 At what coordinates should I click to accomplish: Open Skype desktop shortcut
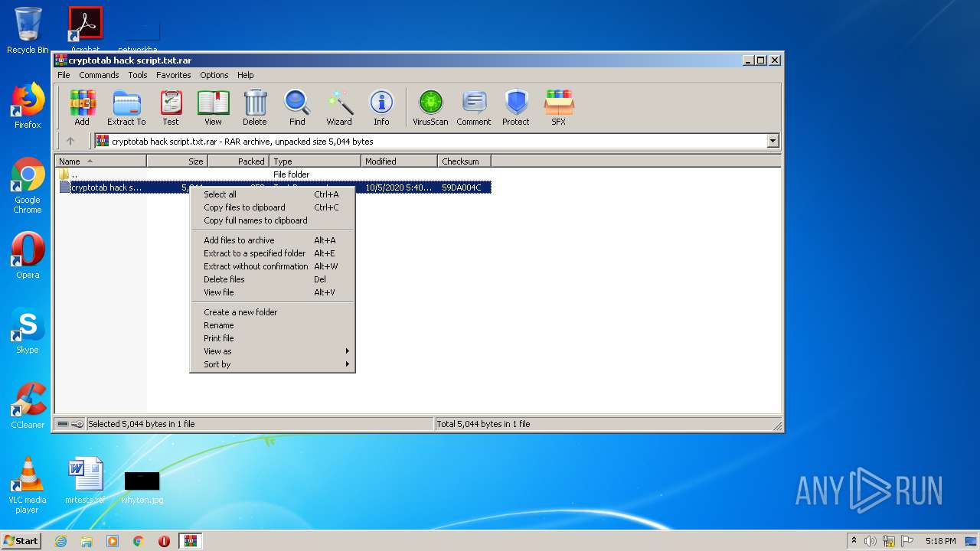[x=28, y=331]
